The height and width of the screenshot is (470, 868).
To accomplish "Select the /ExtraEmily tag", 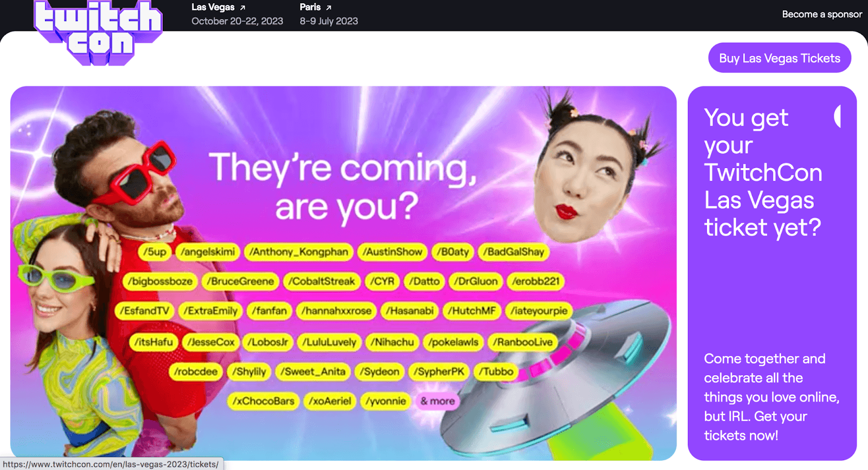I will 210,311.
